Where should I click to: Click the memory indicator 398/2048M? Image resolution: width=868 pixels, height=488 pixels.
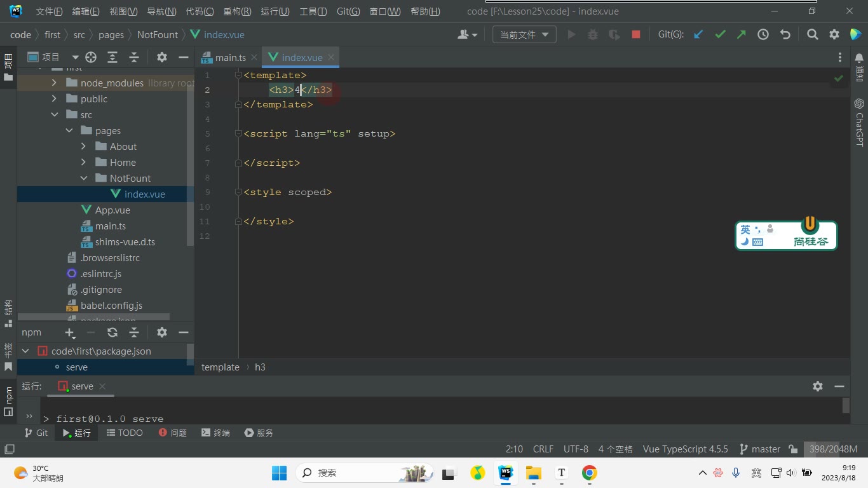click(x=833, y=449)
